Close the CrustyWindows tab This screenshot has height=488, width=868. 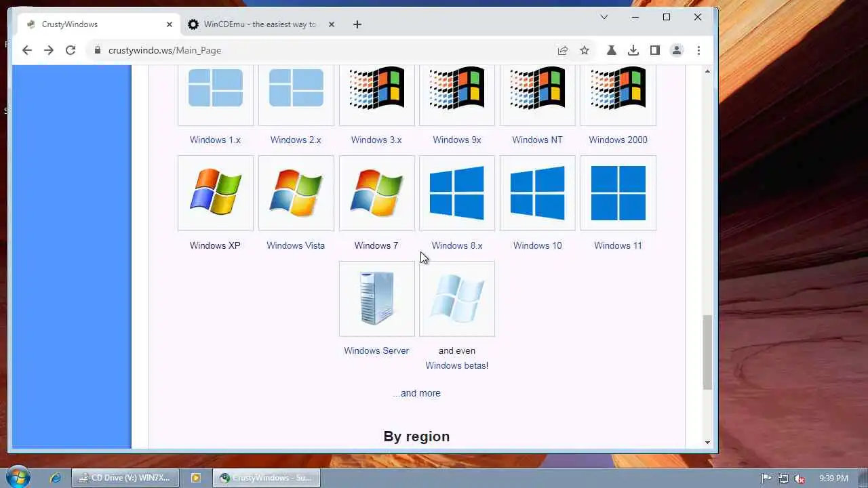(170, 24)
